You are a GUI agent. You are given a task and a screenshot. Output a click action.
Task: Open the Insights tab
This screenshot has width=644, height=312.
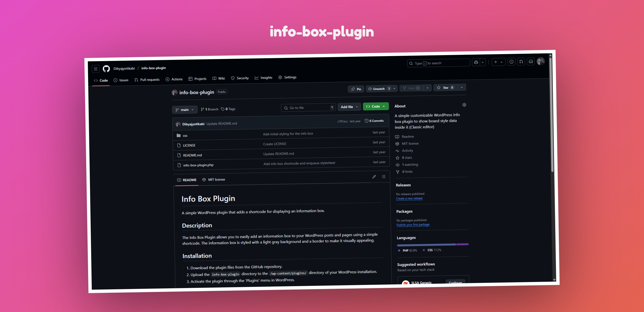263,78
